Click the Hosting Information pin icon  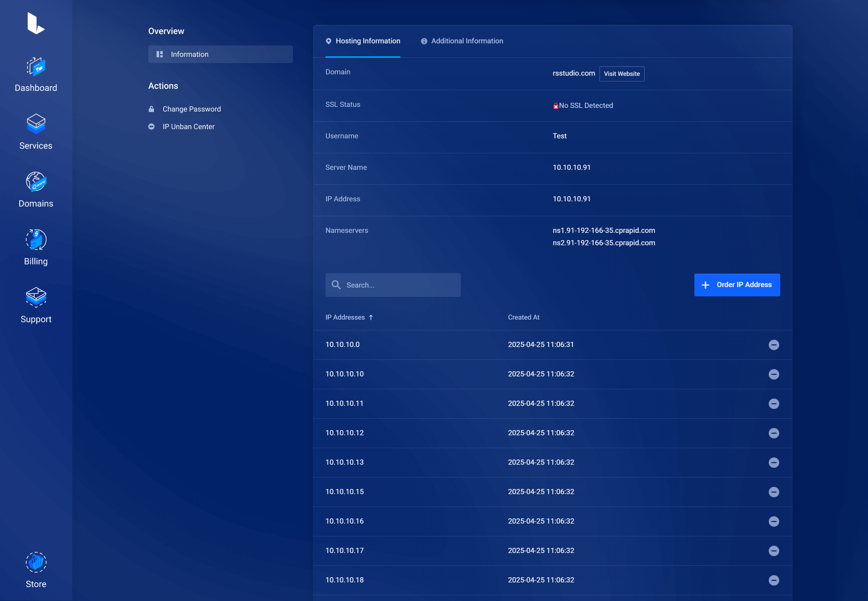(329, 41)
